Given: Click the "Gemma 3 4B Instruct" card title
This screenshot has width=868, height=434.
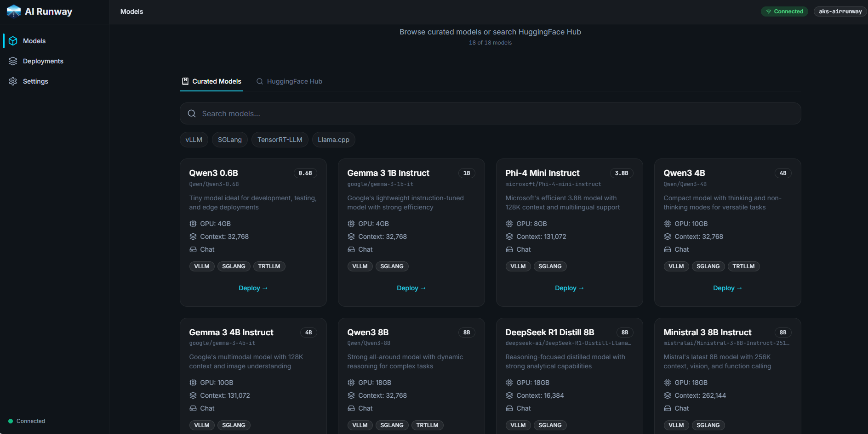Looking at the screenshot, I should (231, 333).
